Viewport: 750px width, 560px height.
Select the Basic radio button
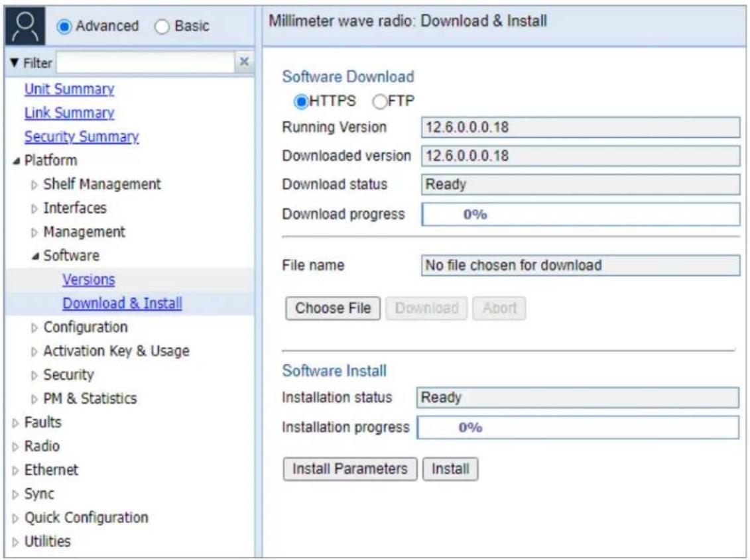[162, 27]
